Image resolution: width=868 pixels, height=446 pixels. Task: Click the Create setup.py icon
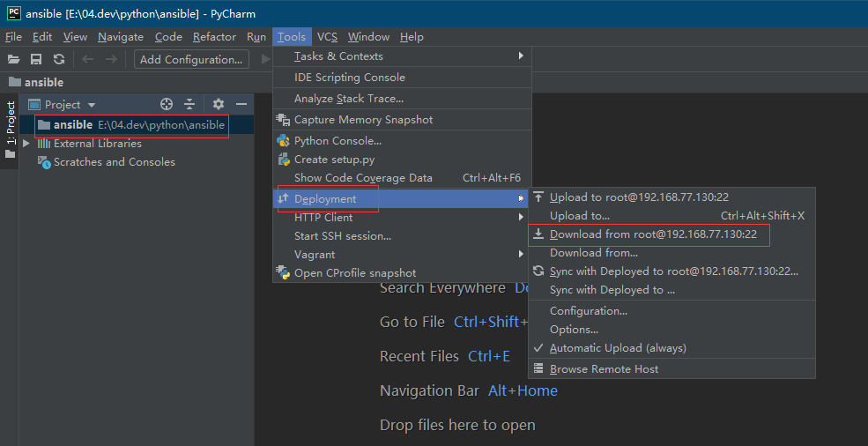point(284,160)
